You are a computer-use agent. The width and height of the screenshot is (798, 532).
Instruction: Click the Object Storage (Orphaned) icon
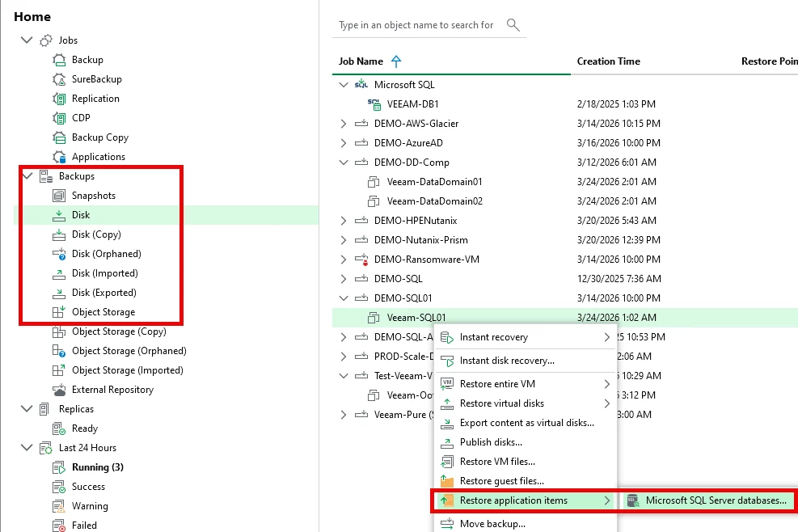pyautogui.click(x=59, y=351)
